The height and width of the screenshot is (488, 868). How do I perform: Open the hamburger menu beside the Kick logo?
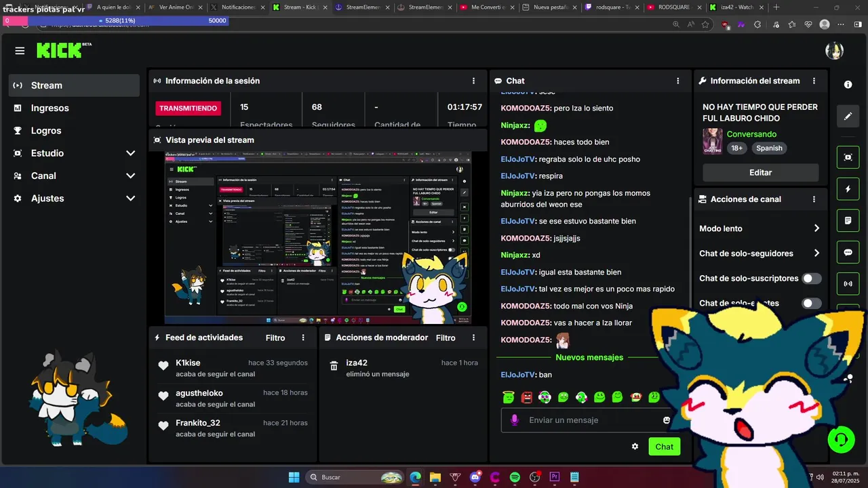coord(20,51)
